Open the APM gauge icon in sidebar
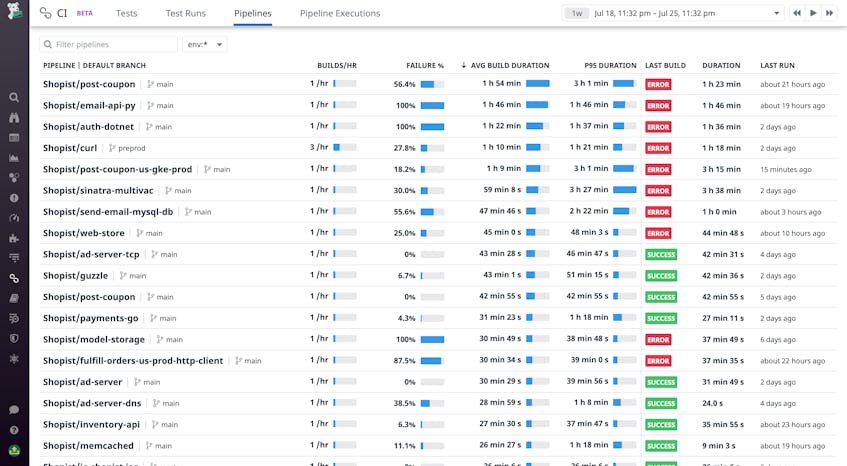This screenshot has width=847, height=466. tap(14, 218)
